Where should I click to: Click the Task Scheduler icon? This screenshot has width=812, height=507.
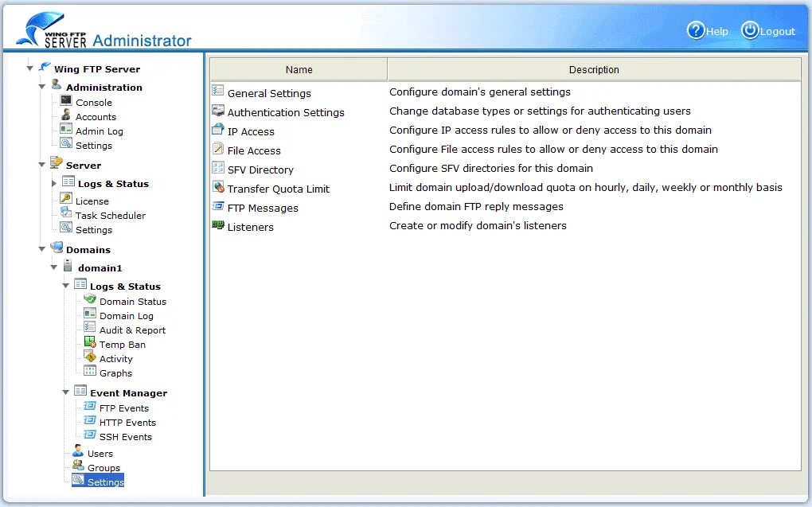(x=66, y=213)
